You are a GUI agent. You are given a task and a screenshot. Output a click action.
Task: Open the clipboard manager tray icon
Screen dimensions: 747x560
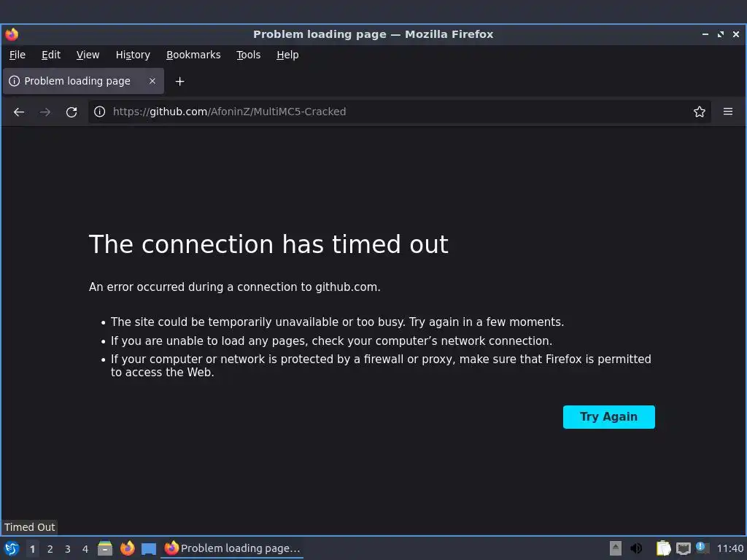(x=663, y=548)
